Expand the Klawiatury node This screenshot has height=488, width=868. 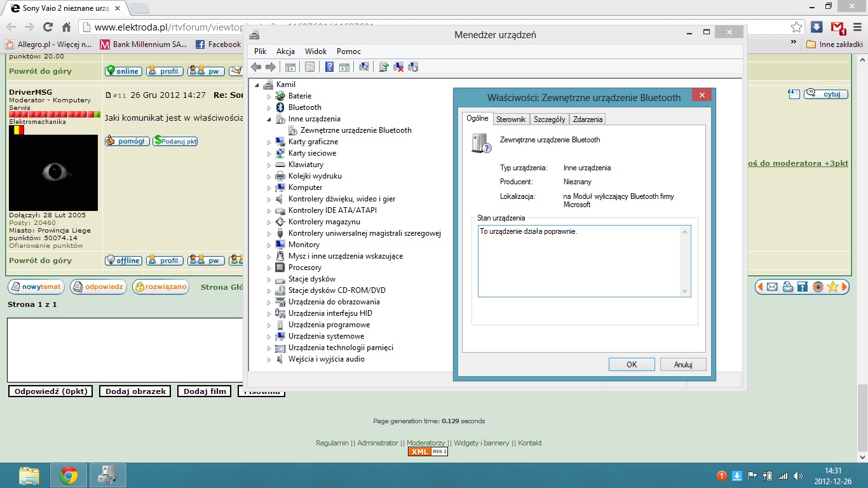pyautogui.click(x=269, y=165)
